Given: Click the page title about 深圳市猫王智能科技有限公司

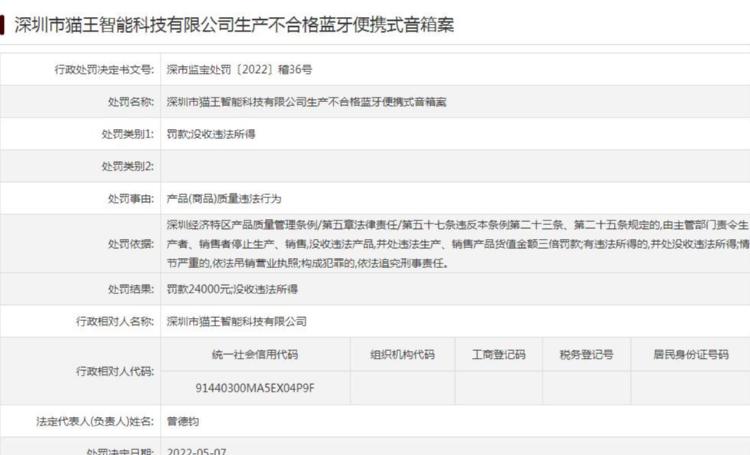Looking at the screenshot, I should (234, 24).
